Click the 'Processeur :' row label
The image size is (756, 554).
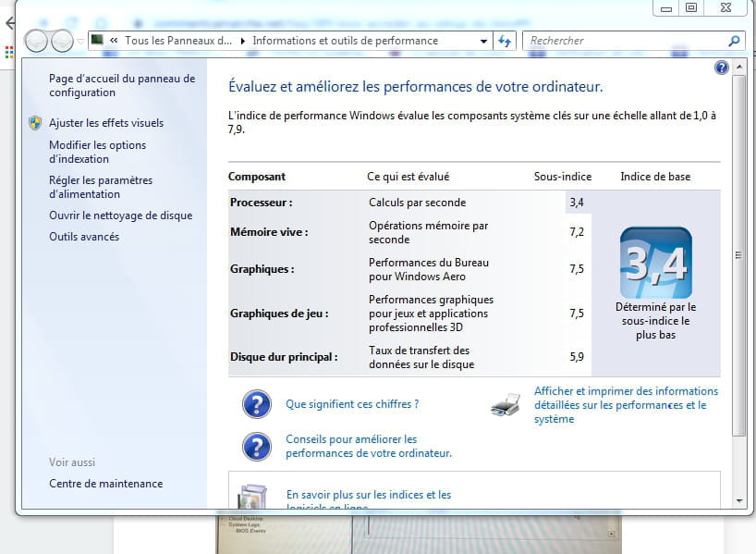pyautogui.click(x=261, y=203)
